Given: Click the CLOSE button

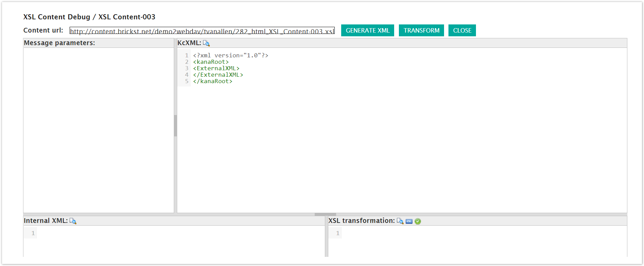Looking at the screenshot, I should coord(462,31).
